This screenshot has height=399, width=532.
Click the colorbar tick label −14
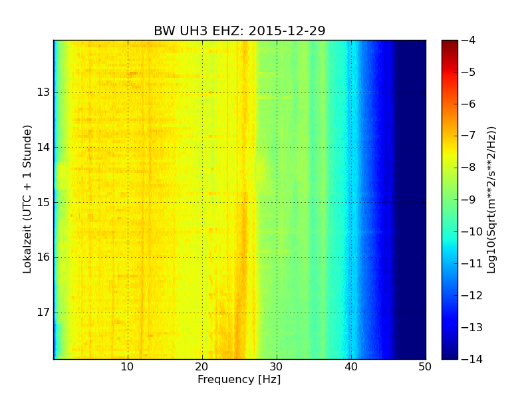pos(472,359)
